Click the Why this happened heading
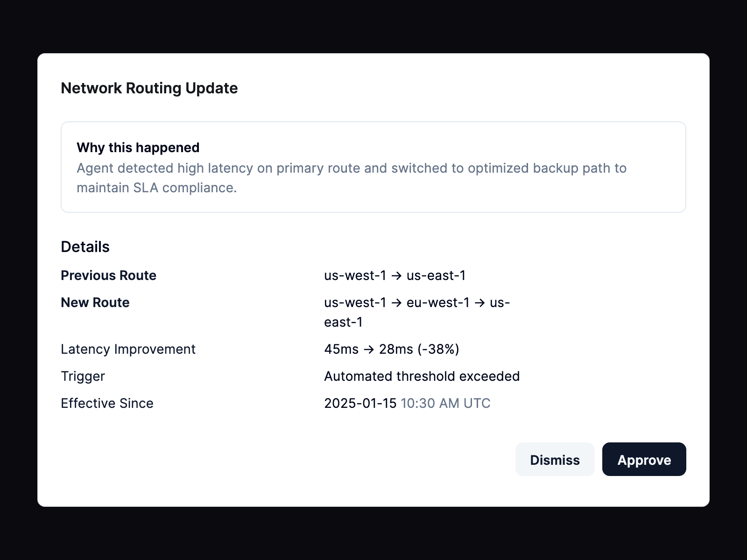This screenshot has height=560, width=747. [x=138, y=147]
